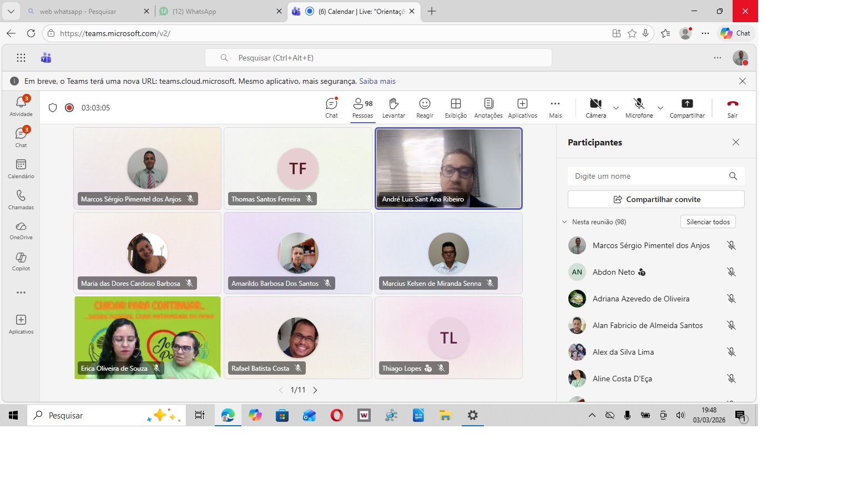Expand camera options dropdown arrow
The width and height of the screenshot is (868, 494).
616,108
